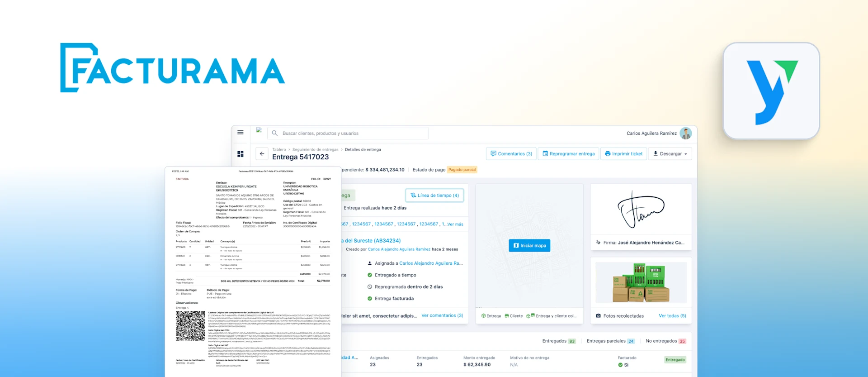The width and height of the screenshot is (868, 377).
Task: Open the Descargar dropdown
Action: (x=670, y=154)
